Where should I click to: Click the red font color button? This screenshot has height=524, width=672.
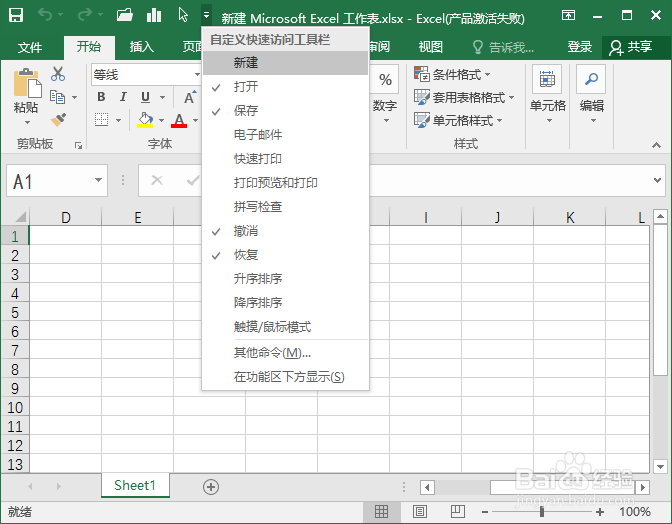click(179, 120)
